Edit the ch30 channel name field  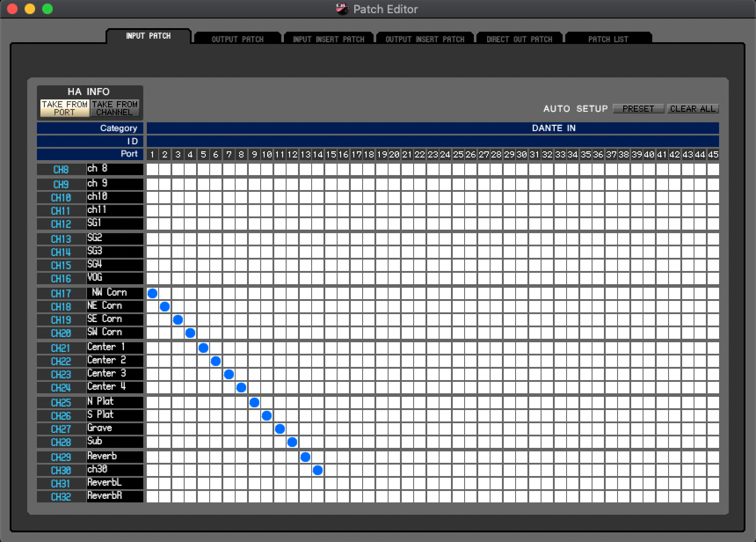115,470
